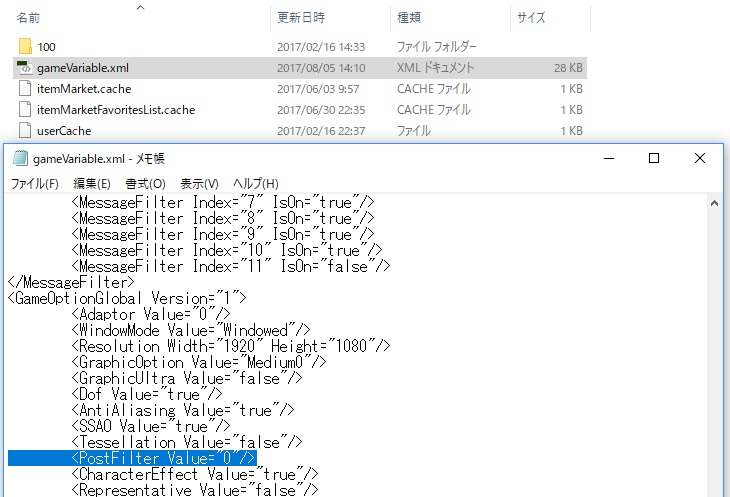Click the 28 KB size value
730x497 pixels.
568,68
